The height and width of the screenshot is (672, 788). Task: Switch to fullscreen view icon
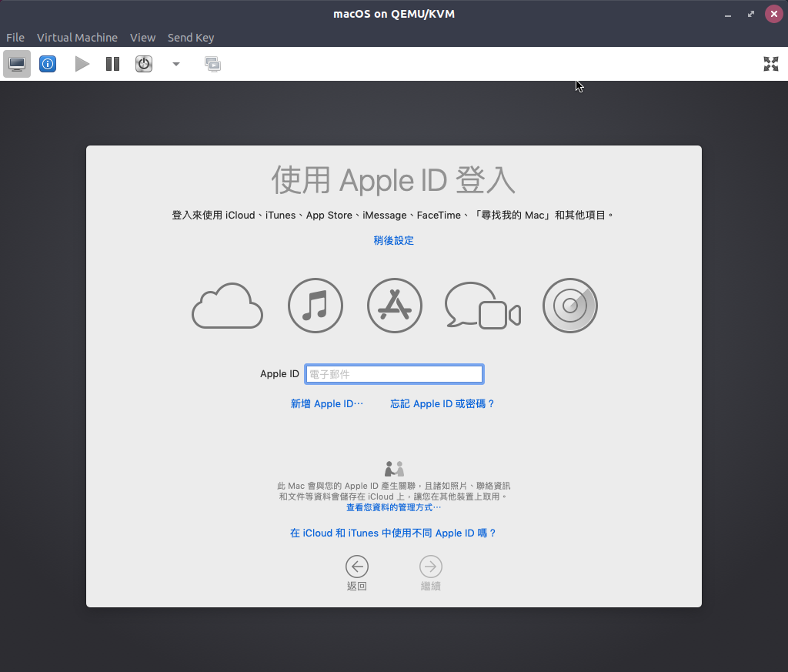(x=770, y=64)
